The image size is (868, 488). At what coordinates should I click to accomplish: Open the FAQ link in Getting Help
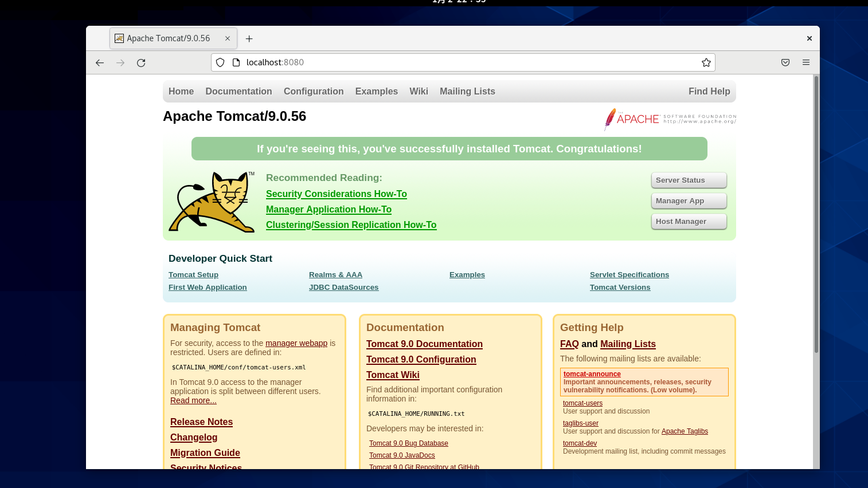(569, 344)
